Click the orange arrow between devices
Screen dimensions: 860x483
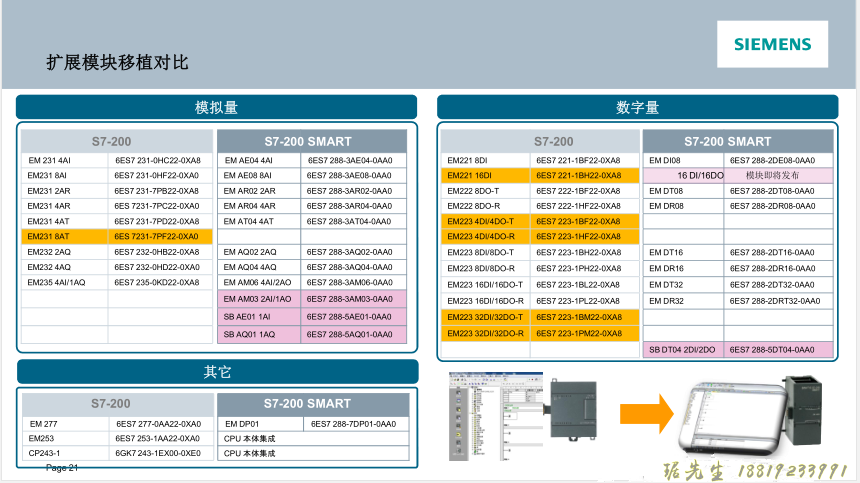coord(647,414)
